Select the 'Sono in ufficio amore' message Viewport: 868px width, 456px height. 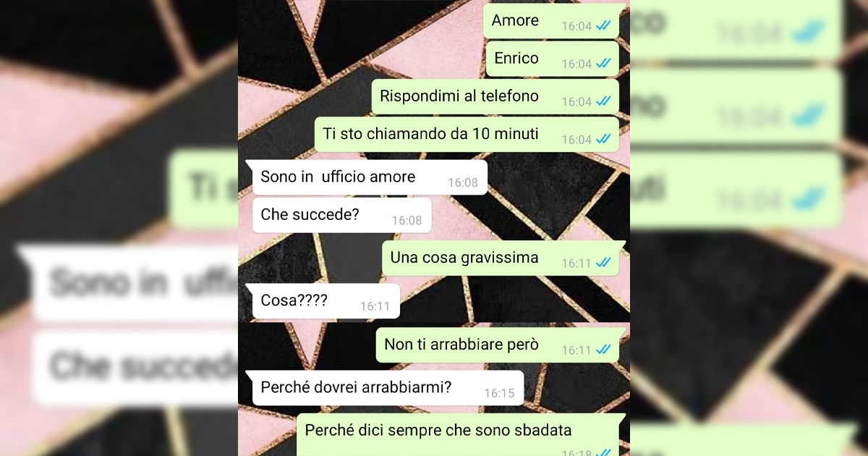pos(366,177)
